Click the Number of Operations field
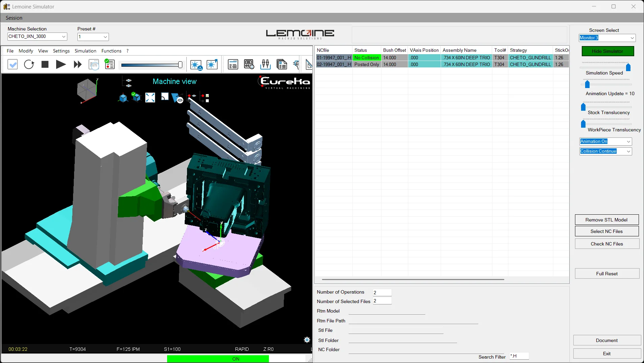Image resolution: width=644 pixels, height=363 pixels. click(382, 292)
